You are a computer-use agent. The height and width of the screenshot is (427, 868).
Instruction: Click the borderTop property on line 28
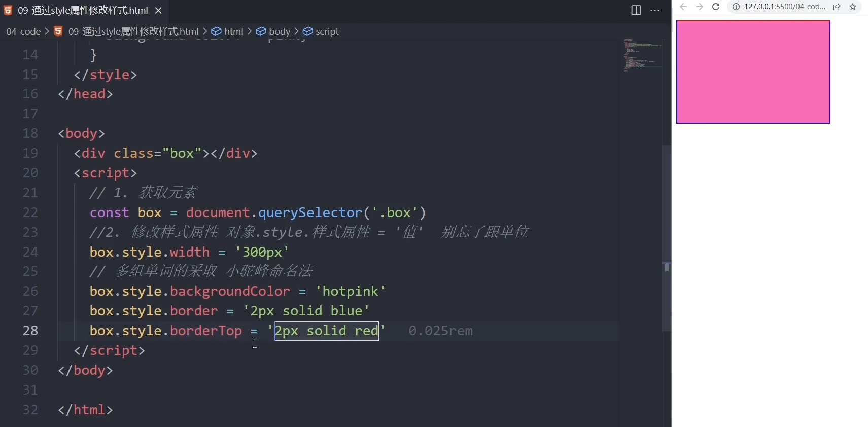tap(206, 331)
